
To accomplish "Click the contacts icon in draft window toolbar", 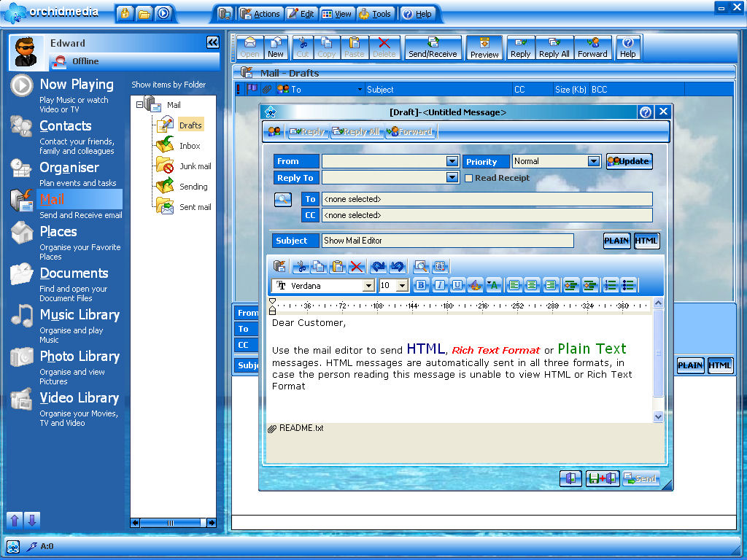I will 274,131.
